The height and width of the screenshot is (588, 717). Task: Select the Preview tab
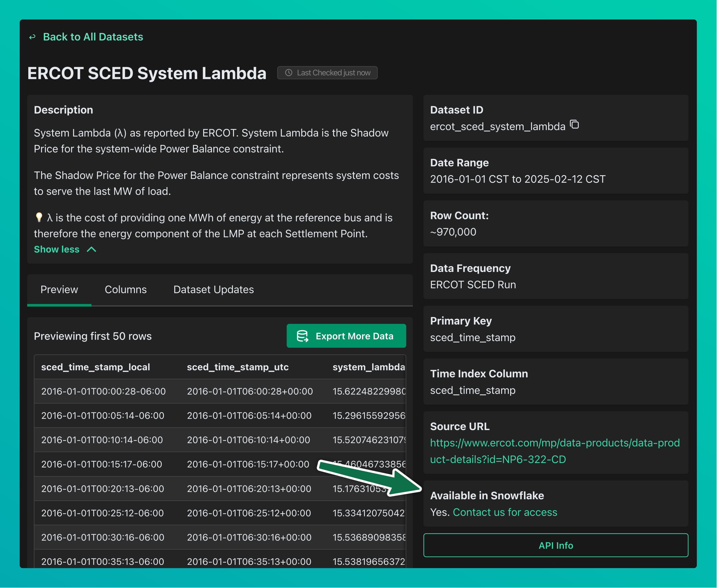point(59,290)
